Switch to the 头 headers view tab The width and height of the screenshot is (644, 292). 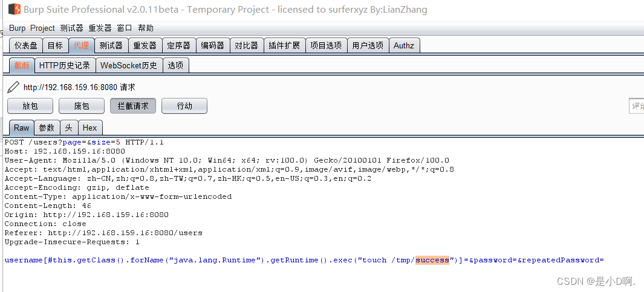pos(68,128)
